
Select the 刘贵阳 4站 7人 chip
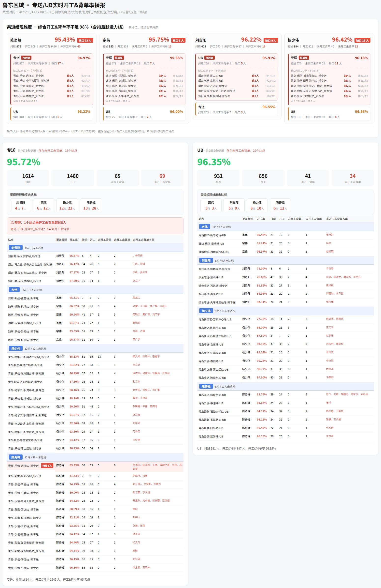pos(21,205)
